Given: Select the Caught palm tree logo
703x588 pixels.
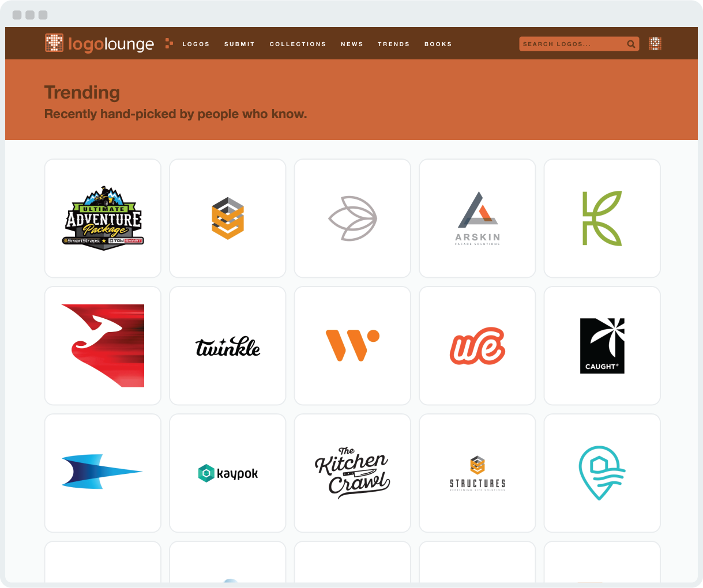Looking at the screenshot, I should (x=602, y=346).
